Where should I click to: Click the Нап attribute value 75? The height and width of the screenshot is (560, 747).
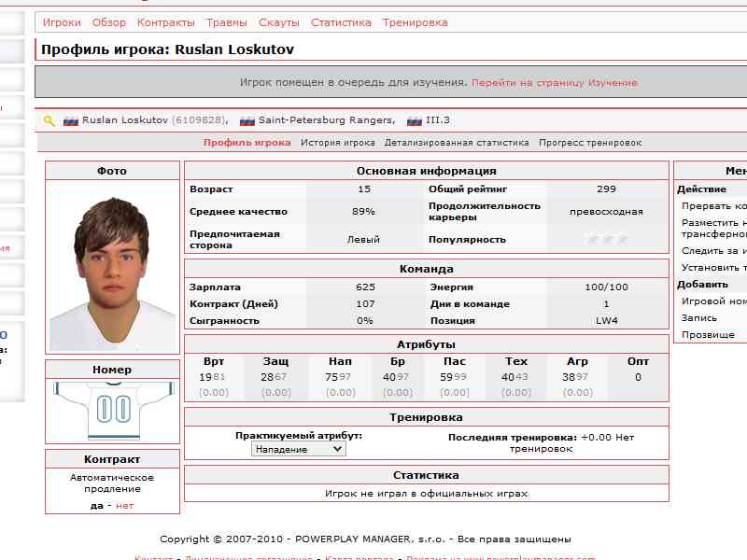click(331, 377)
